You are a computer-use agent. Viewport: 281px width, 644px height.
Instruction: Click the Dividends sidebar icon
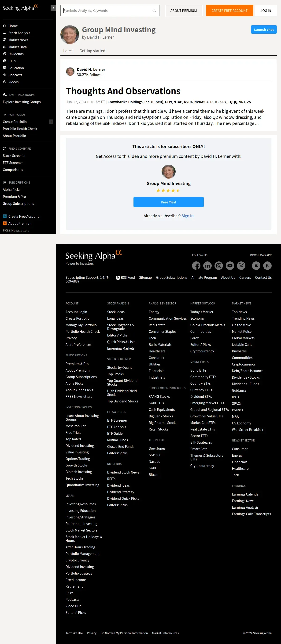click(4, 54)
